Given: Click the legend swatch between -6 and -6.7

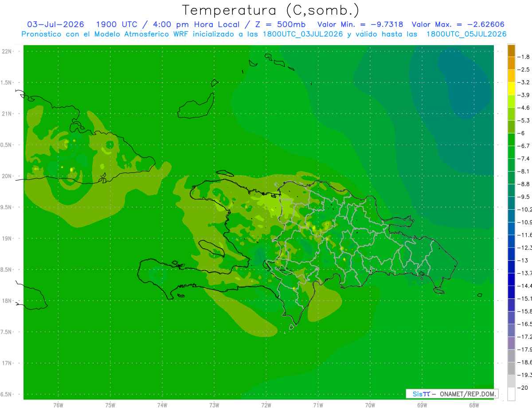Looking at the screenshot, I should pyautogui.click(x=511, y=140).
